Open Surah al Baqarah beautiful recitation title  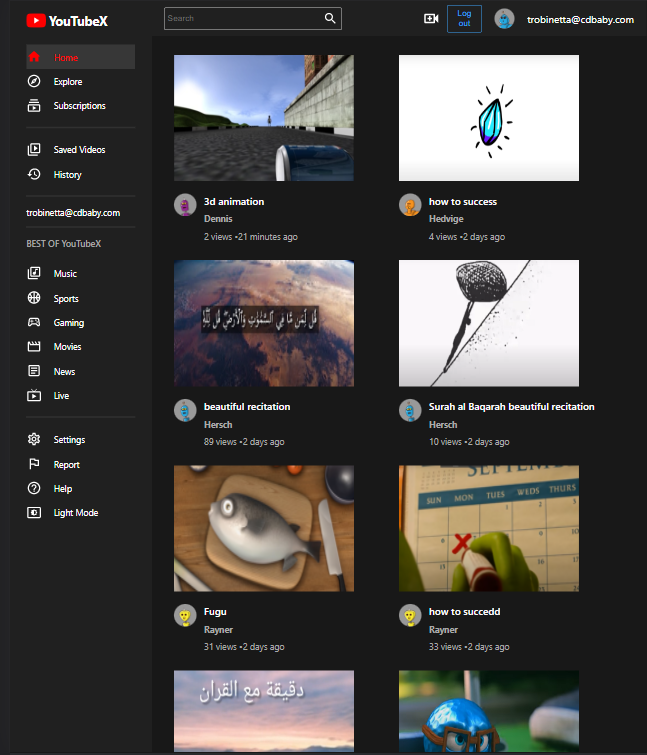click(x=512, y=407)
